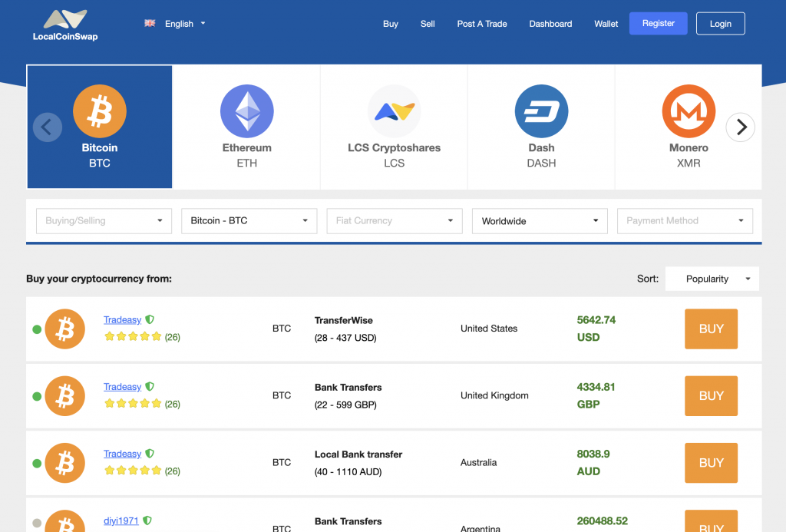Click the LocalCoinSwap logo
The width and height of the screenshot is (786, 532).
coord(65,25)
